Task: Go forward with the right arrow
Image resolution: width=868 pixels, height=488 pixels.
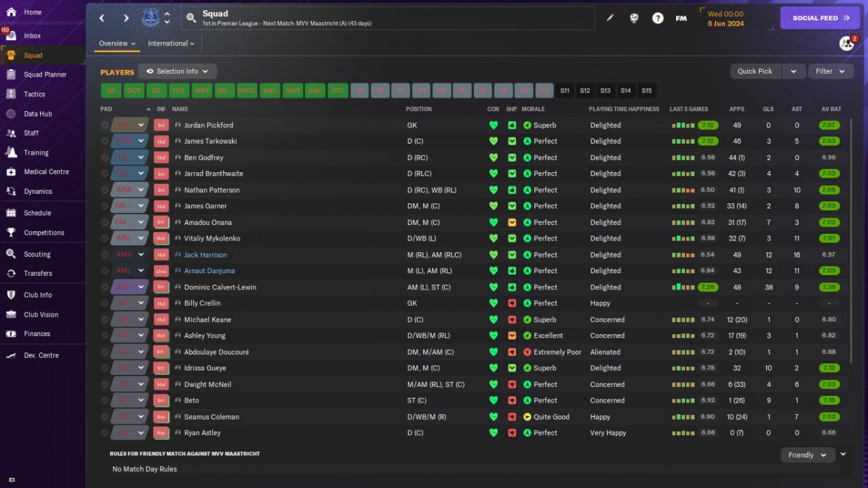Action: pyautogui.click(x=126, y=18)
